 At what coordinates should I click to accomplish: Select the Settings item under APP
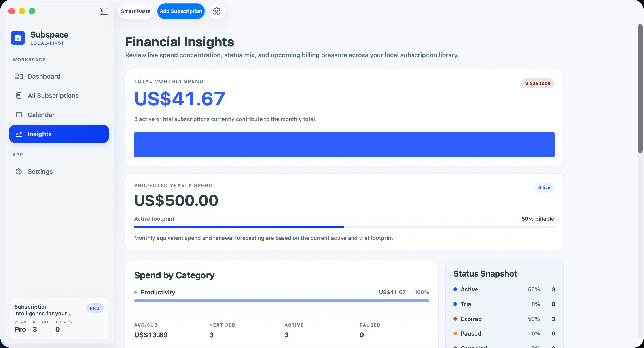pos(40,171)
